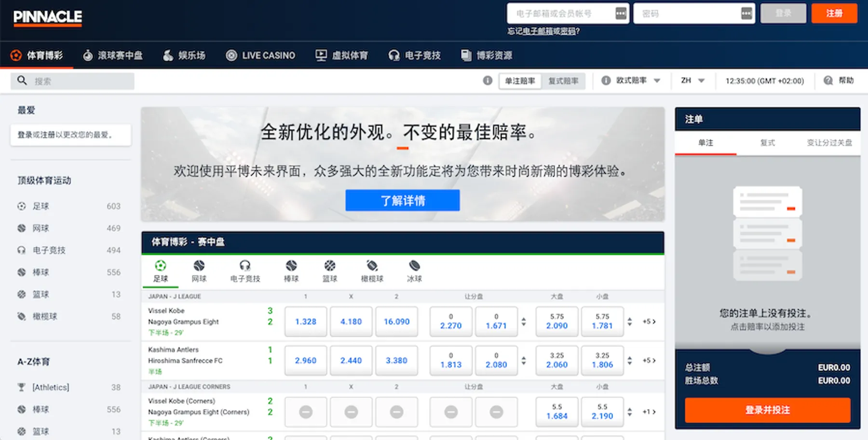
Task: Adjust handicap line stepper in Vissel Kobe row
Action: point(524,321)
